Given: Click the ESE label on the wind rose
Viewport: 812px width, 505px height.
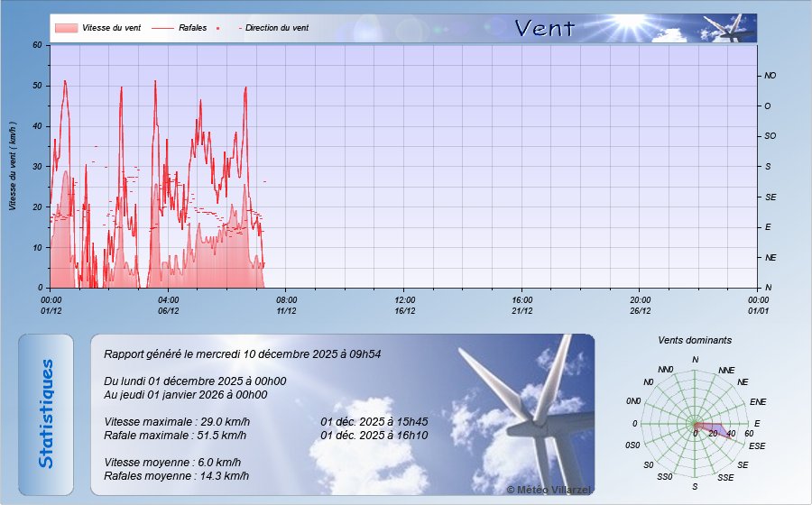Looking at the screenshot, I should 757,445.
